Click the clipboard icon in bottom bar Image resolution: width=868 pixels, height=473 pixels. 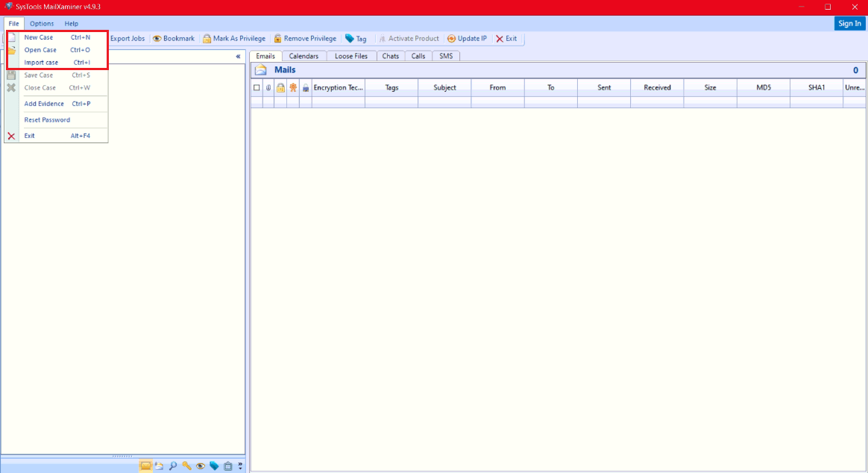point(228,466)
